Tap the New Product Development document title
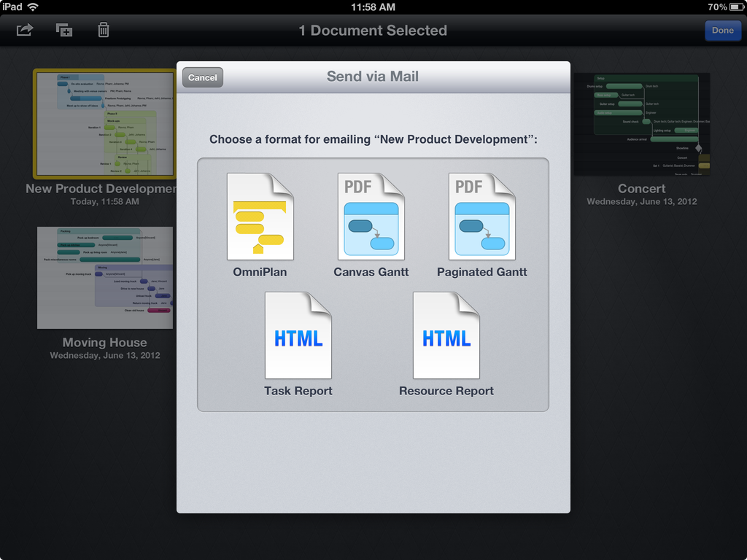The height and width of the screenshot is (560, 747). [x=101, y=189]
